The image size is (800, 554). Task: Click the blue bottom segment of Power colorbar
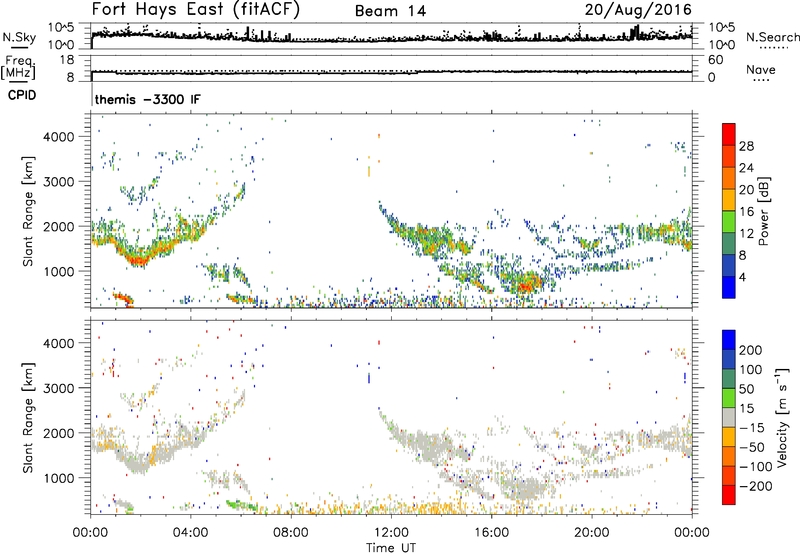point(729,287)
